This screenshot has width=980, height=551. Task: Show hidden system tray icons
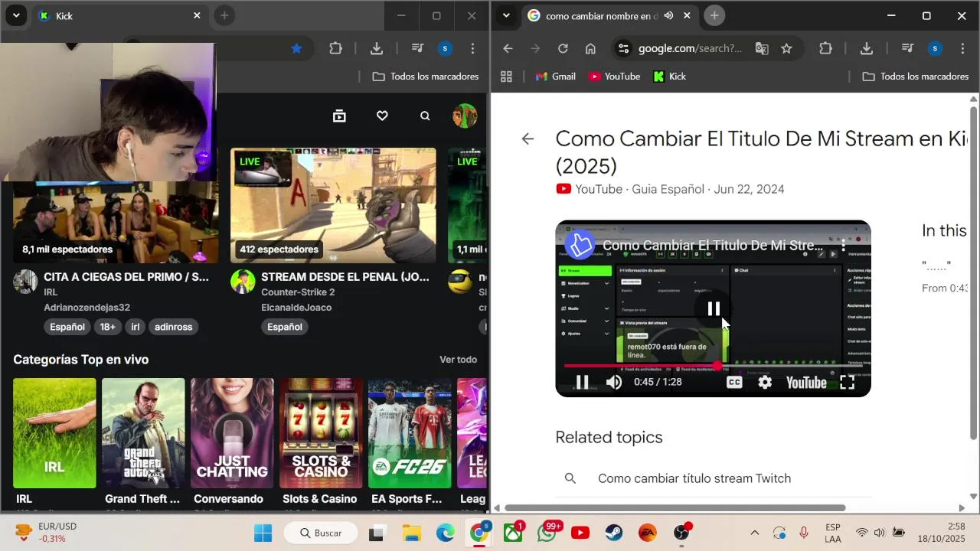pos(754,533)
